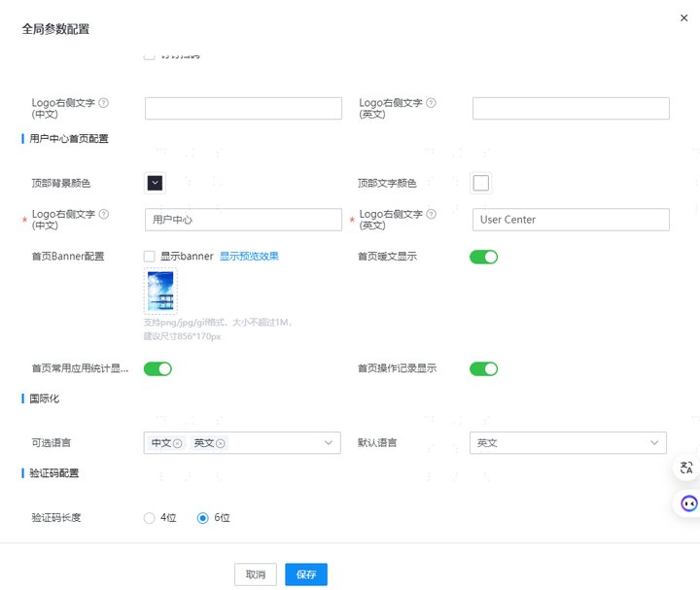Click the 验证码长度 label
Screen dimensions: 700x590
[x=56, y=518]
